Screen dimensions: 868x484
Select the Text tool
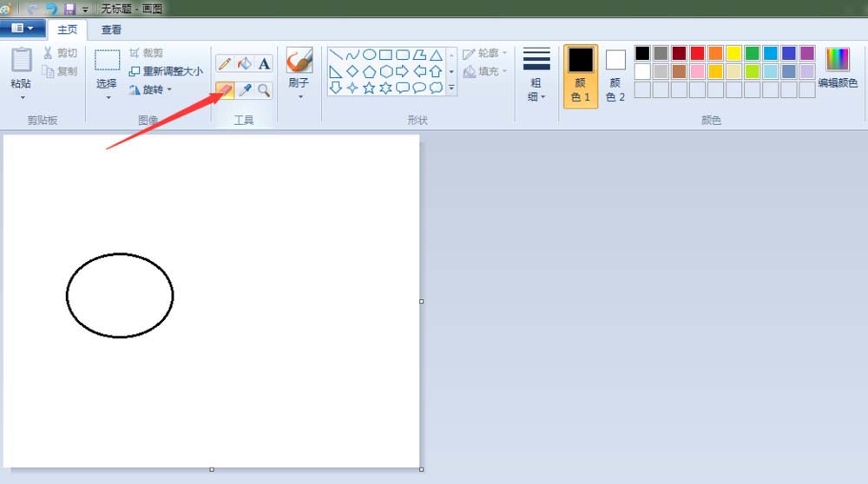point(264,63)
